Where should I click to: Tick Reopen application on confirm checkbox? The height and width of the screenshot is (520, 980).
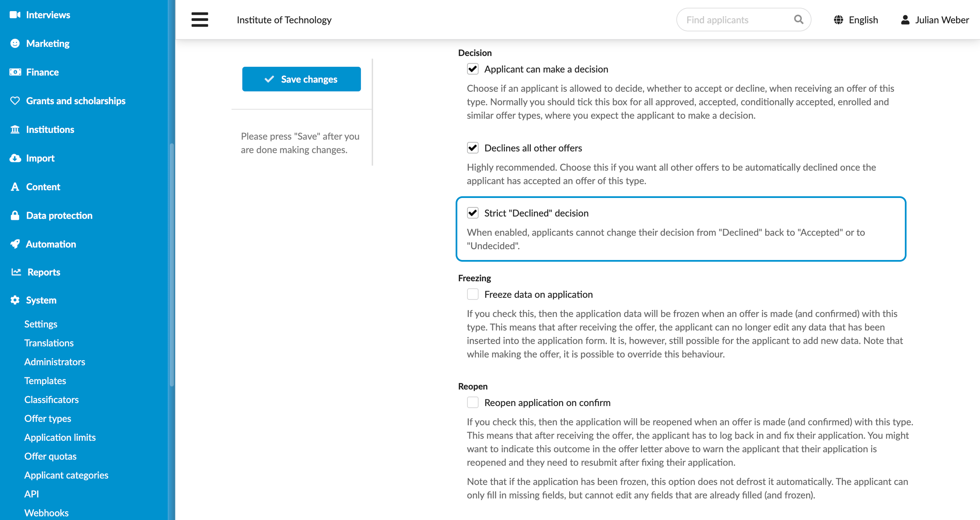[472, 402]
